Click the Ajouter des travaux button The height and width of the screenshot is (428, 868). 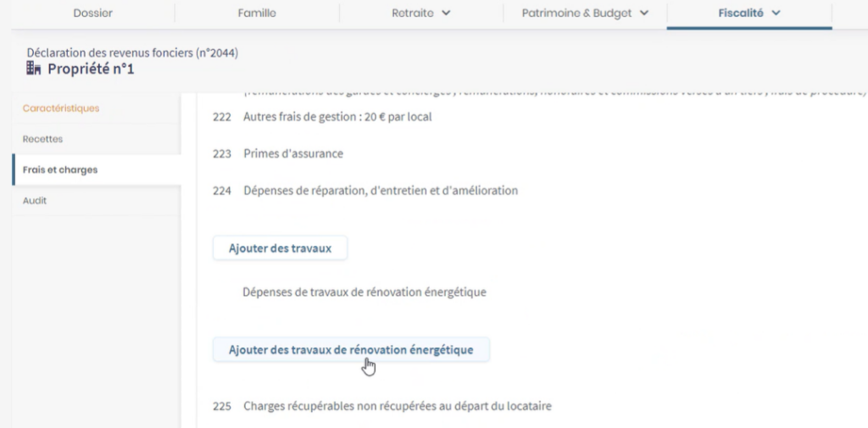pyautogui.click(x=280, y=248)
